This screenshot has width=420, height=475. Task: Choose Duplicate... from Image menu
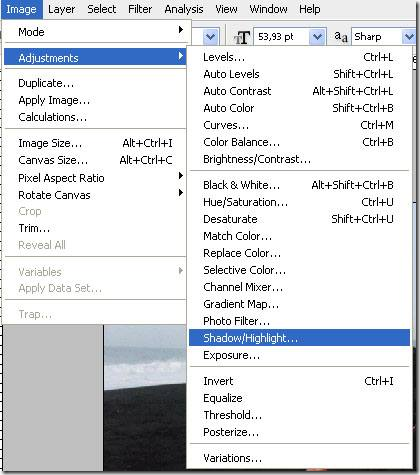pos(95,83)
